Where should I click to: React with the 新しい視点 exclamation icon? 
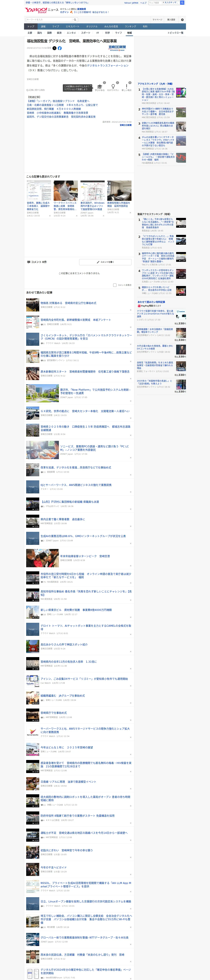[x=127, y=86]
